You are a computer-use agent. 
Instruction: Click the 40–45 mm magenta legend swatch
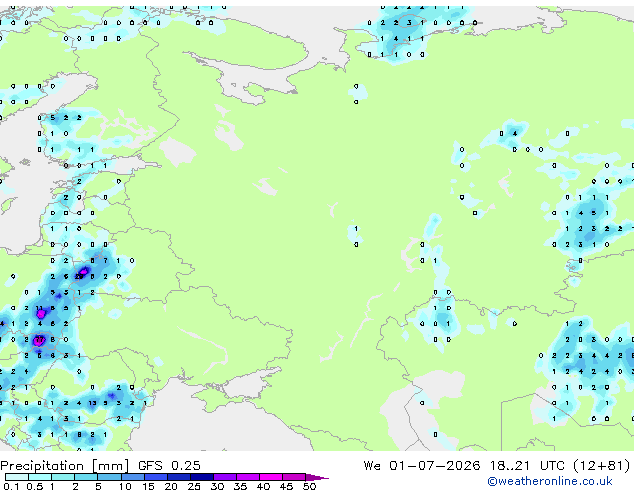(x=271, y=477)
